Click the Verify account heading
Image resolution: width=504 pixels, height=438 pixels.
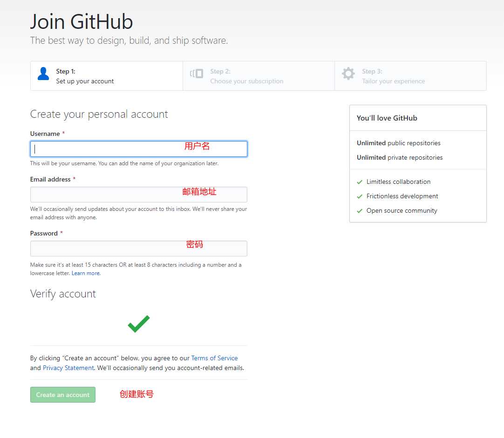click(x=63, y=294)
